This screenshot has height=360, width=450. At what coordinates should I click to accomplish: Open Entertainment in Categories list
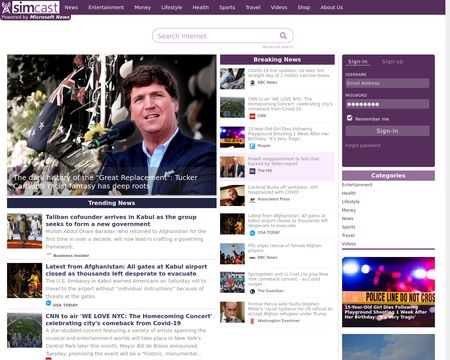[357, 185]
